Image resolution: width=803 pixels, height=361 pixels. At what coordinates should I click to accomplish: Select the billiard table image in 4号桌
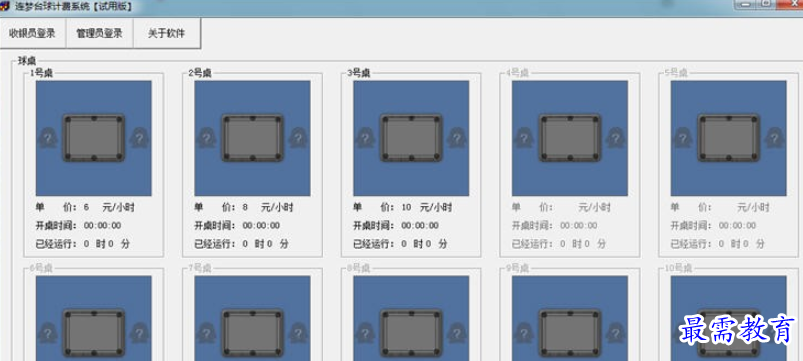point(570,138)
